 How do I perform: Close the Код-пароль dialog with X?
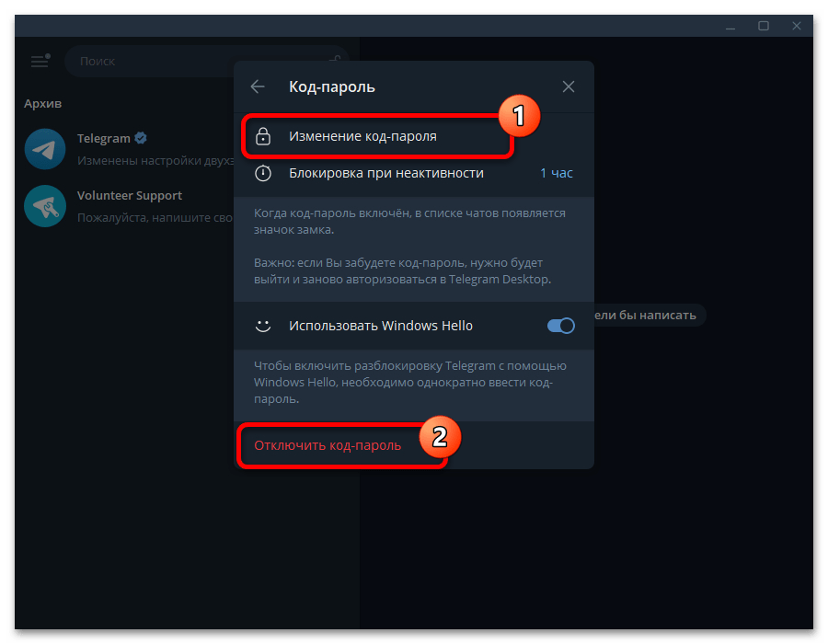coord(569,86)
